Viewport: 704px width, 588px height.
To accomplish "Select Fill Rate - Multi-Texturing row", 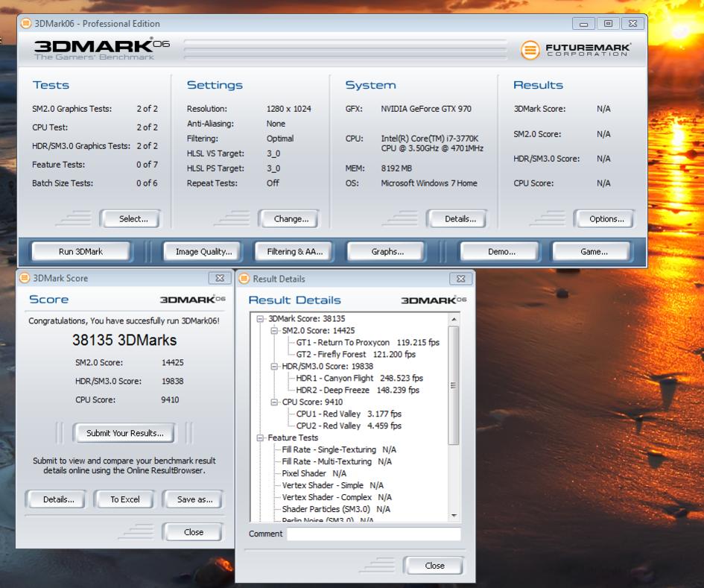I will click(x=337, y=461).
